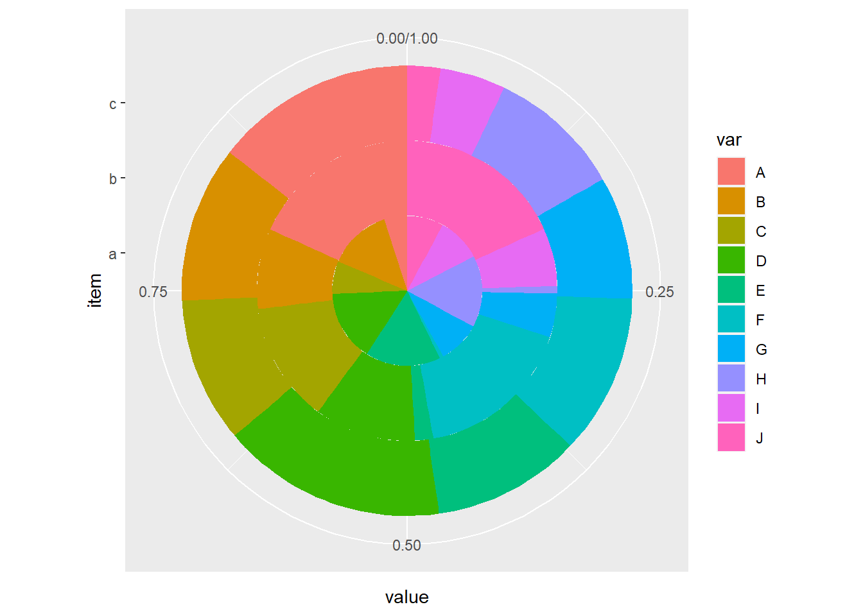Click the 'c' tick label on item axis
863x616 pixels.
(x=112, y=104)
